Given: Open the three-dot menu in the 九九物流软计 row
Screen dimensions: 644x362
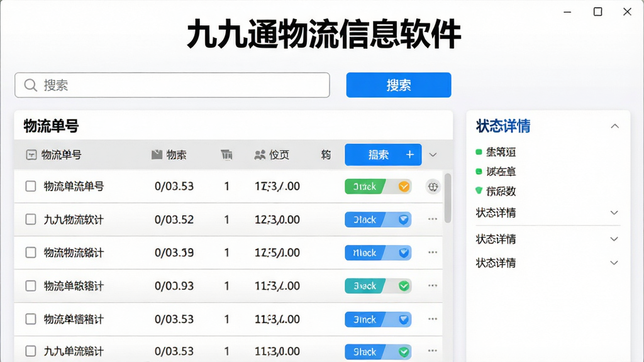Looking at the screenshot, I should [x=433, y=219].
